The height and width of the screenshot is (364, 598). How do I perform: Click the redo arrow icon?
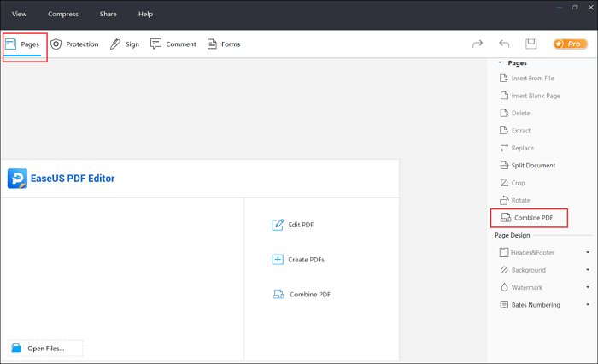[478, 44]
